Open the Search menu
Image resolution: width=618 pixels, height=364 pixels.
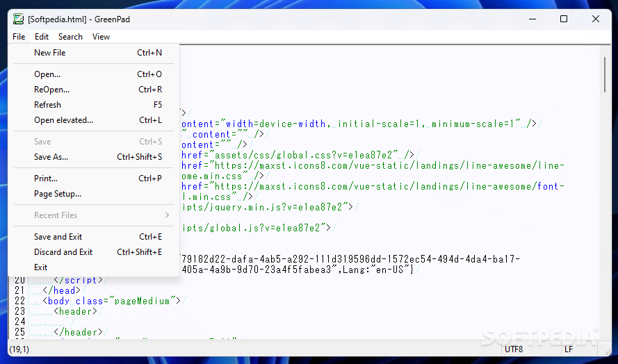pos(70,37)
